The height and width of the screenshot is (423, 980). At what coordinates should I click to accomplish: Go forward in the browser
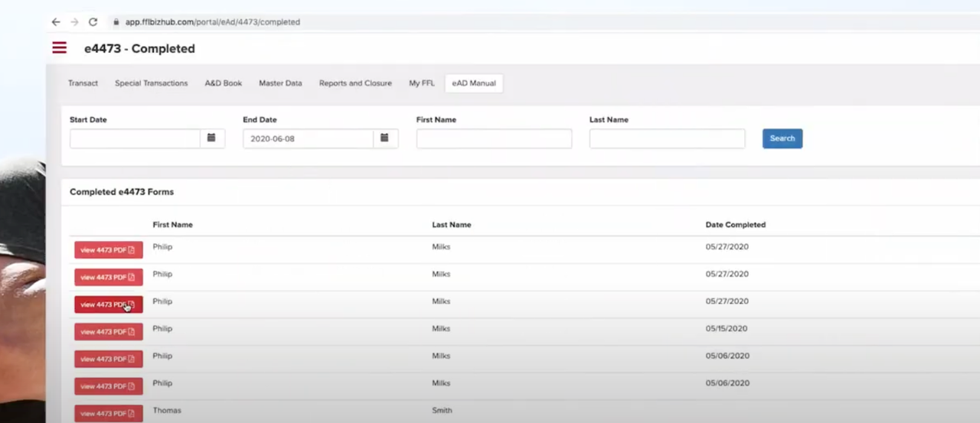coord(74,22)
